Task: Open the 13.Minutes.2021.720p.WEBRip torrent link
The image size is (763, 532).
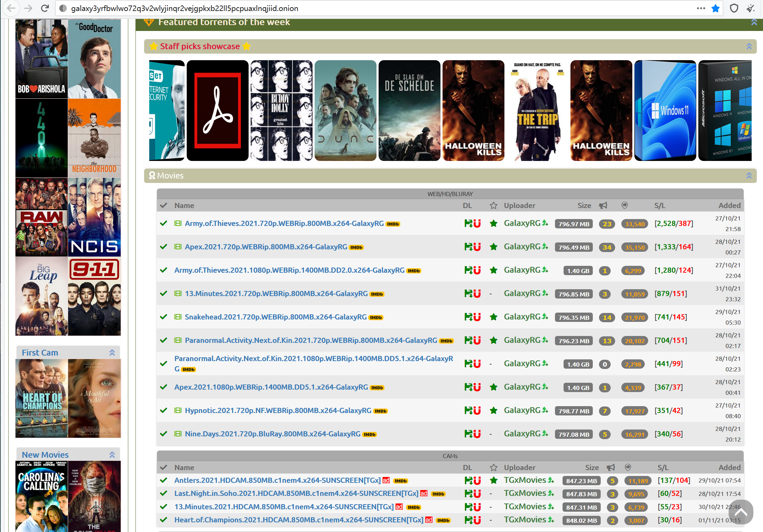Action: pos(276,294)
